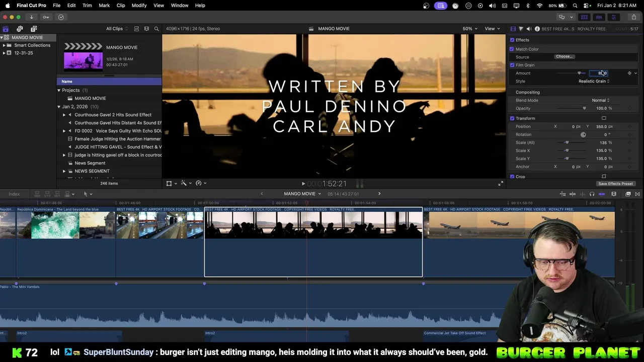Open the viewer View dropdown
644x362 pixels.
point(492,29)
